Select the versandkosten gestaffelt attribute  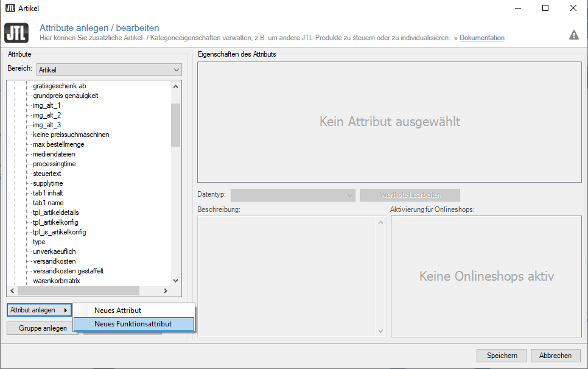(x=68, y=271)
